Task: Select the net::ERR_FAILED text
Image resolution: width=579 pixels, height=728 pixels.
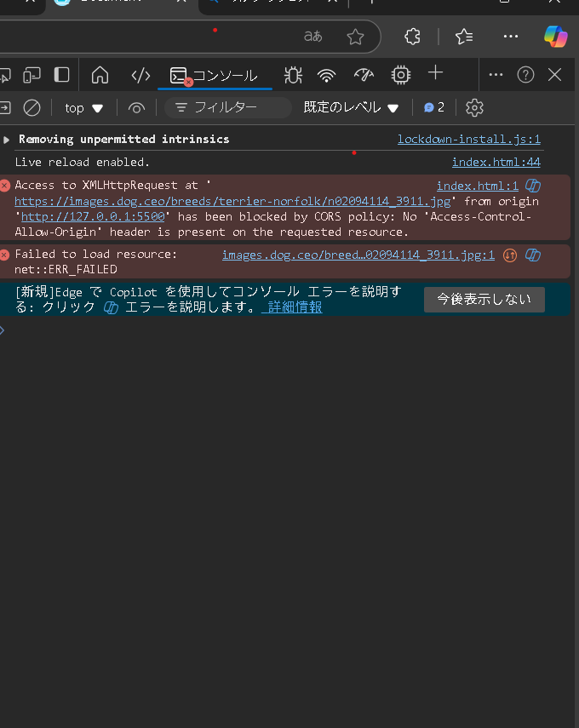Action: coord(66,269)
